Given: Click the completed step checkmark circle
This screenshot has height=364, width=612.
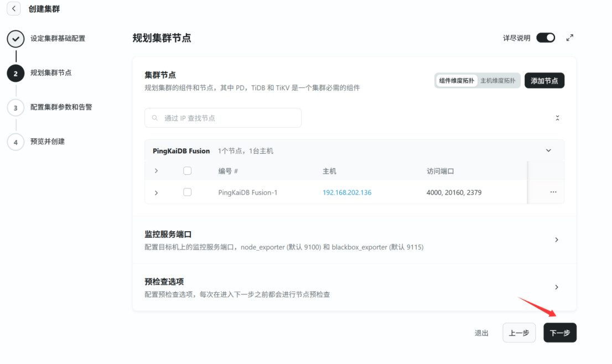Looking at the screenshot, I should (15, 39).
